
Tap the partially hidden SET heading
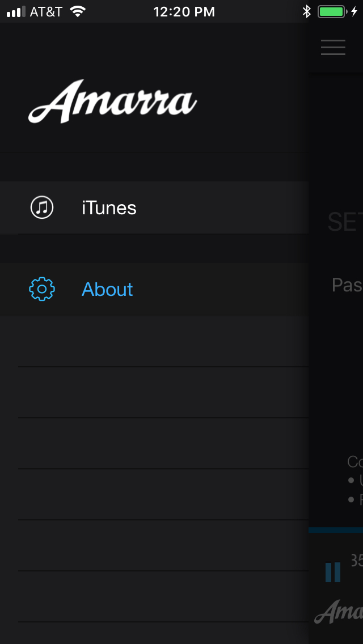point(345,222)
